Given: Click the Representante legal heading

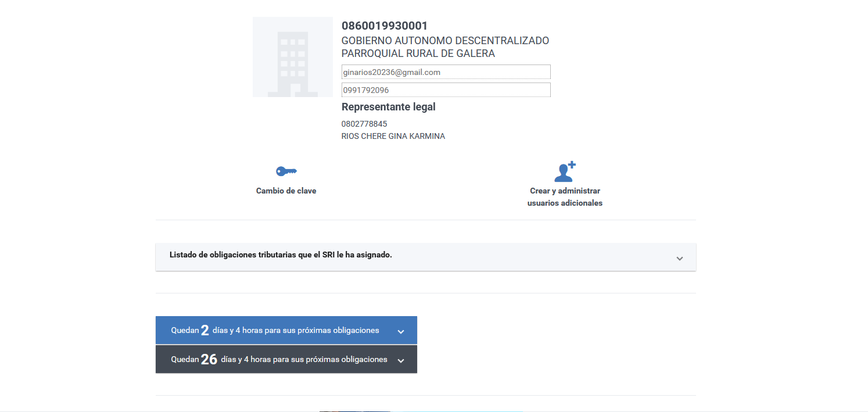Looking at the screenshot, I should [x=388, y=107].
